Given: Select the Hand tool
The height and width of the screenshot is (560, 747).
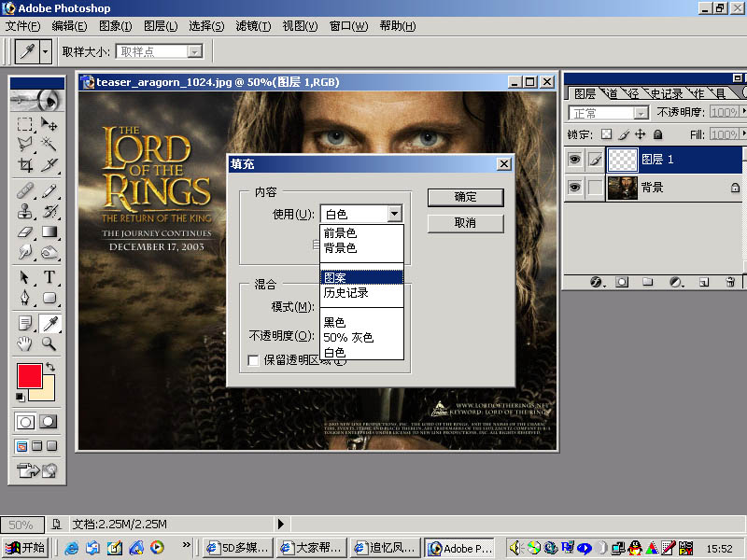Looking at the screenshot, I should (25, 343).
